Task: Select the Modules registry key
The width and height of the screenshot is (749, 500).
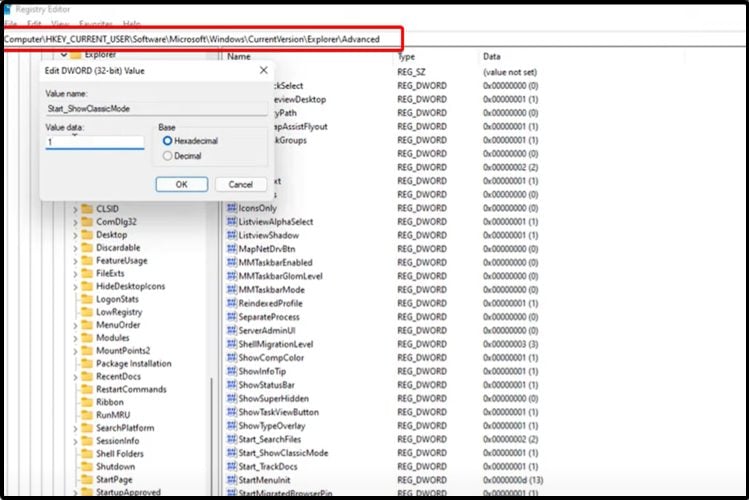Action: pyautogui.click(x=113, y=338)
